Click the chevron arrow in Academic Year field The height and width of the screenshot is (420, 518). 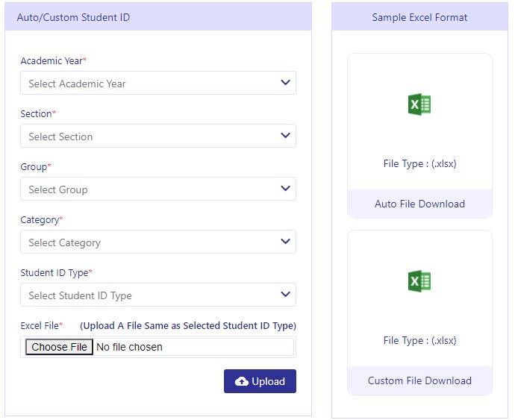(x=285, y=82)
